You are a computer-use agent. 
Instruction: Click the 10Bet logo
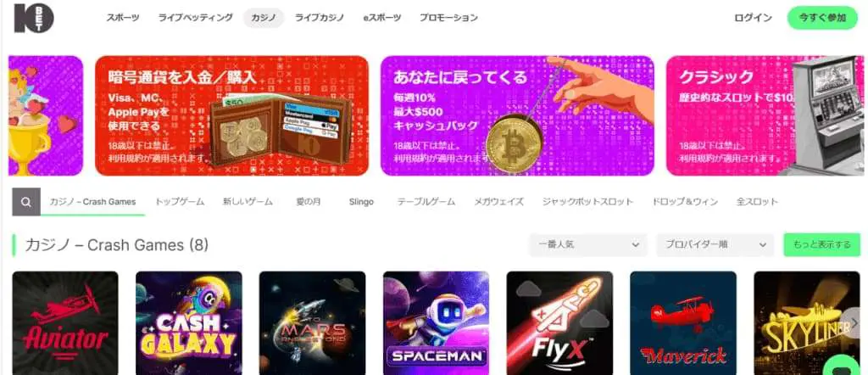tap(34, 18)
